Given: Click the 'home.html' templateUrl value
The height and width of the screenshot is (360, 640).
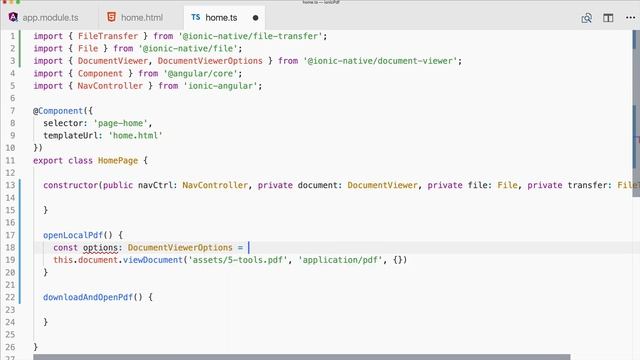Looking at the screenshot, I should tap(135, 136).
